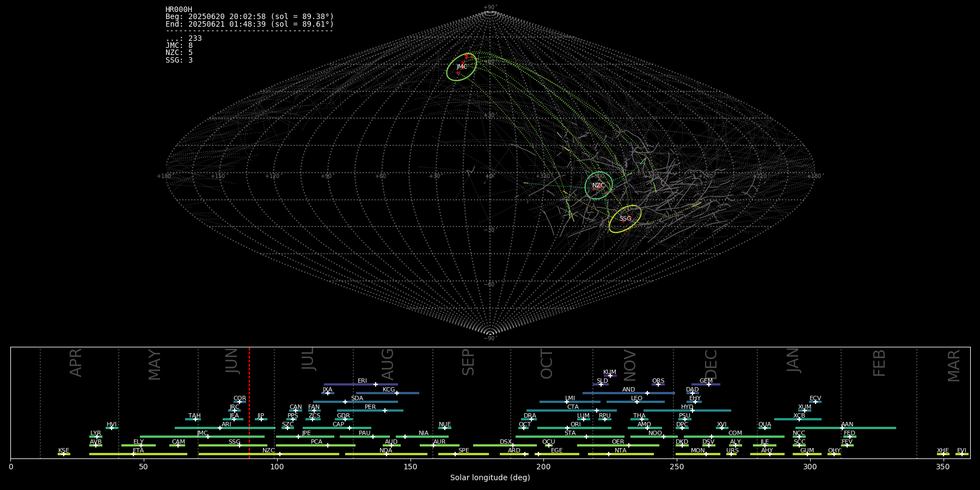
Task: Click the DRA shower label in timeline
Action: (530, 416)
